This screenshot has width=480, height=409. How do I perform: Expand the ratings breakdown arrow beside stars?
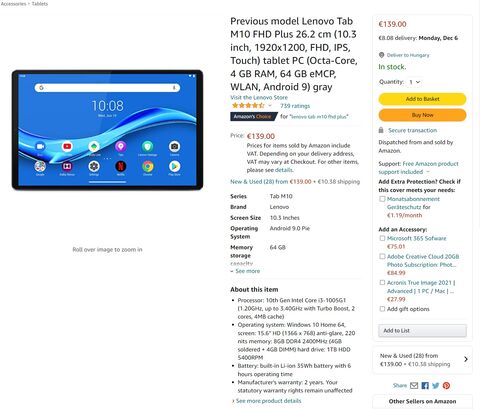(270, 106)
